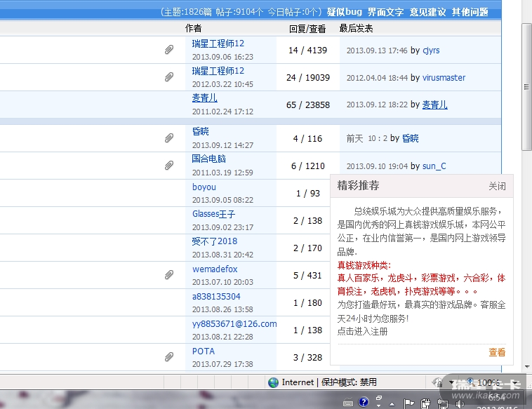This screenshot has width=532, height=409.
Task: Open author a838135304 profile
Action: (216, 297)
